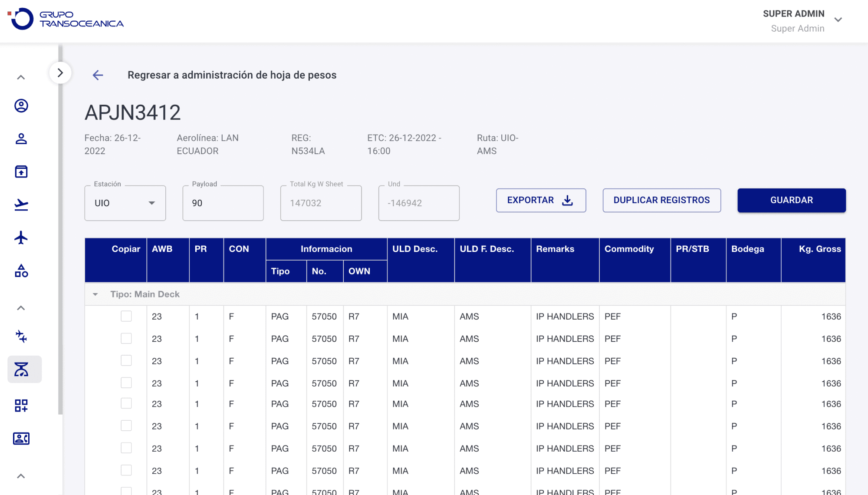Click the DUPLICAR REGISTROS button
Image resolution: width=868 pixels, height=495 pixels.
click(x=661, y=200)
